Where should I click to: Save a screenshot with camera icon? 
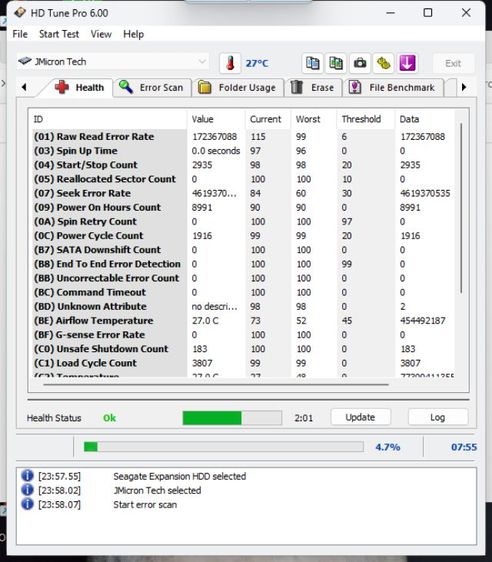tap(360, 63)
